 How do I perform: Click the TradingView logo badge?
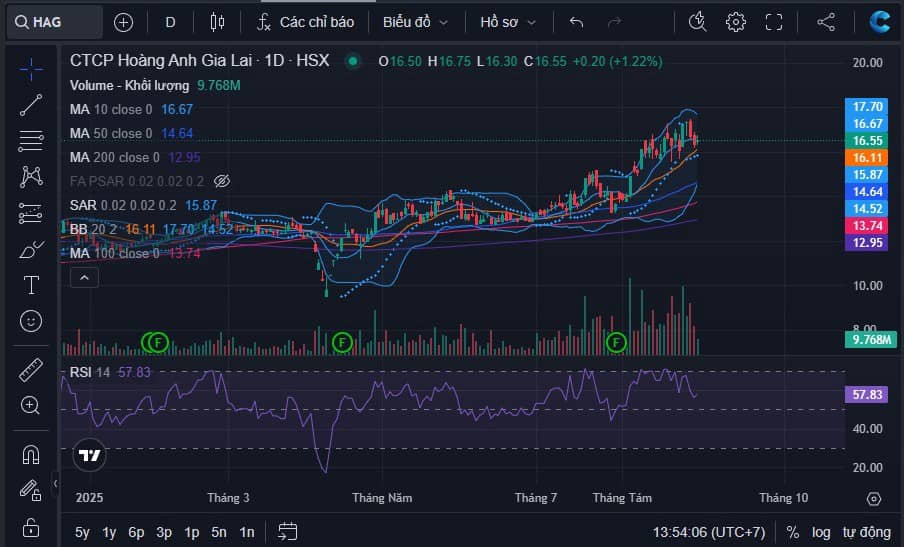[x=89, y=456]
